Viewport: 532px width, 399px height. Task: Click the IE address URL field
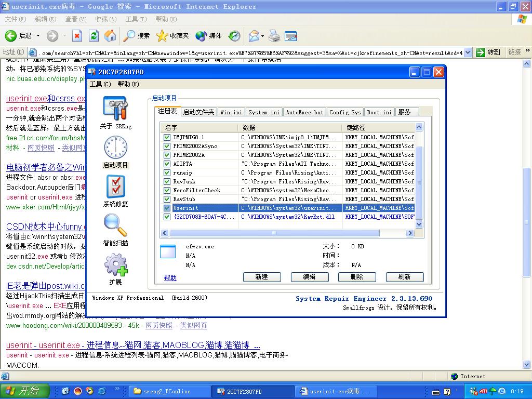(250, 52)
